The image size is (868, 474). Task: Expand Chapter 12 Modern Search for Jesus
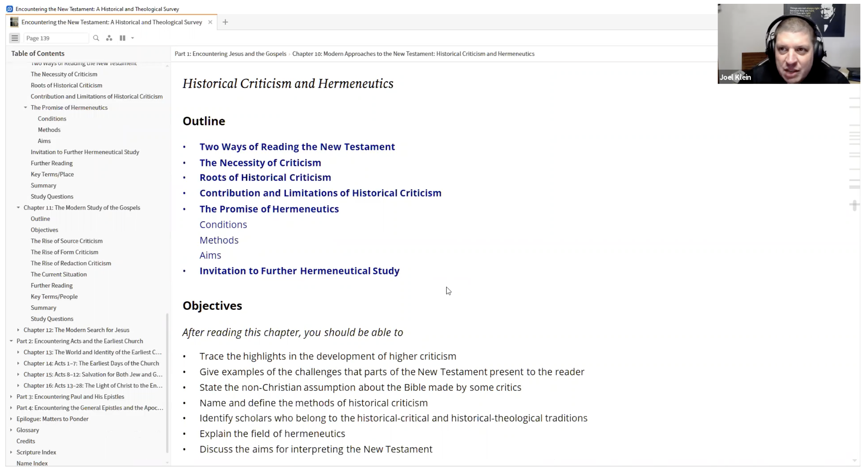click(x=18, y=330)
